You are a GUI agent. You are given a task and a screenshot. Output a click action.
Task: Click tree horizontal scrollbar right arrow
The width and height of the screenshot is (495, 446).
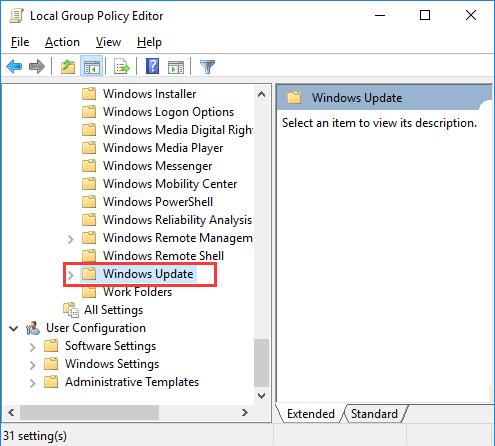pos(245,413)
